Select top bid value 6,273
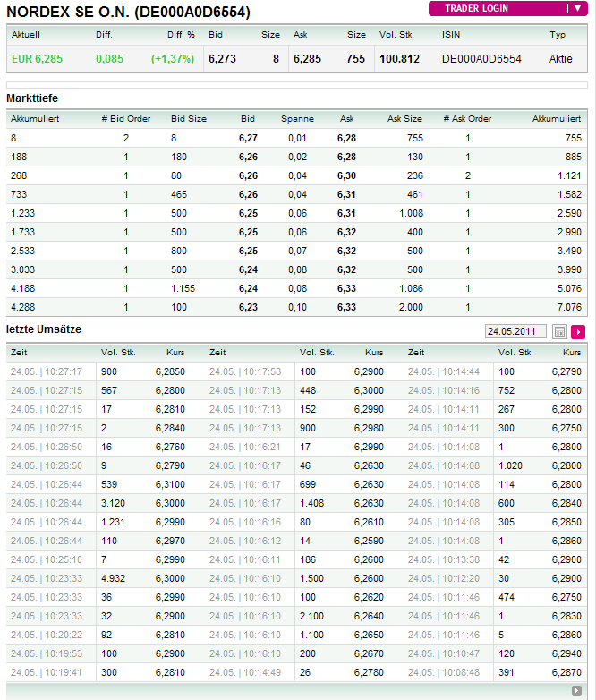Screen dimensions: 596x700 [222, 58]
